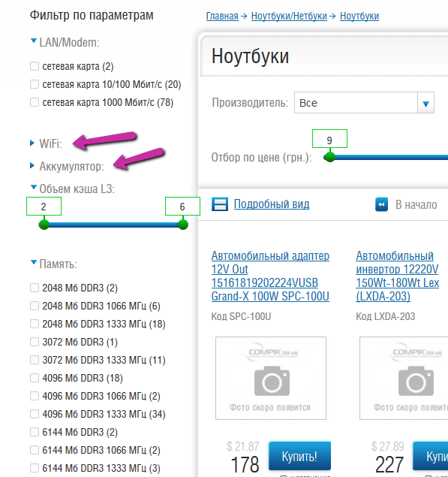448x477 pixels.
Task: Open the Производитель dropdown arrow
Action: [x=425, y=103]
